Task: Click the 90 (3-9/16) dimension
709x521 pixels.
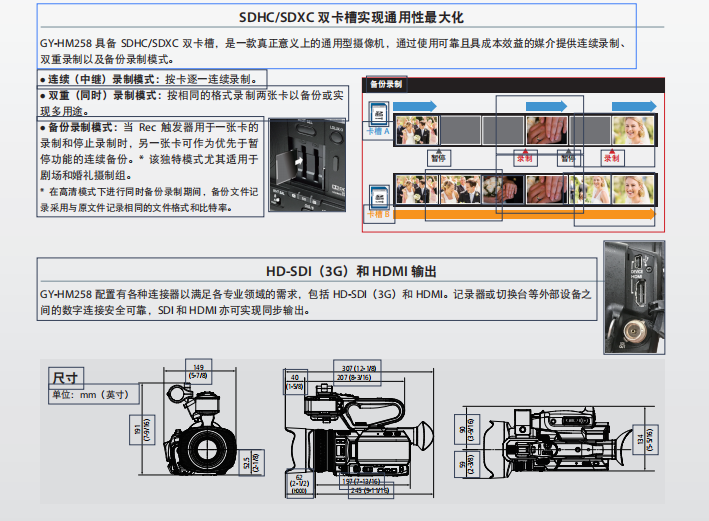Action: click(467, 429)
